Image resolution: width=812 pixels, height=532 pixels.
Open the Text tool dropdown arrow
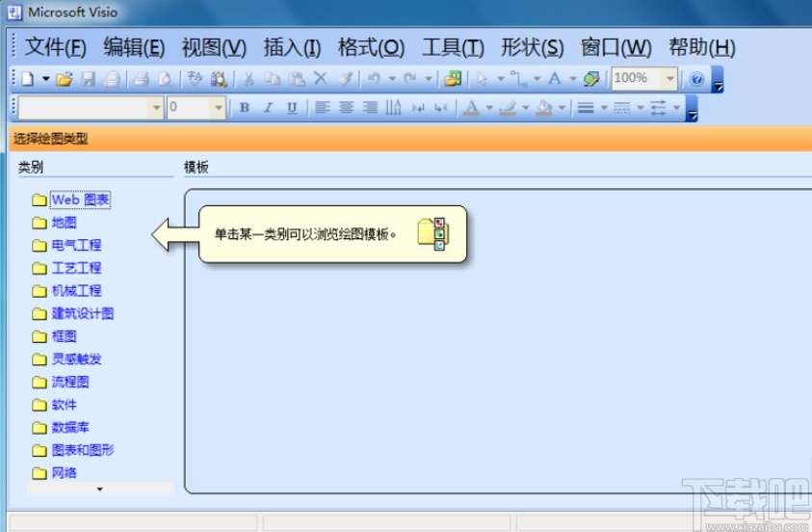point(573,79)
